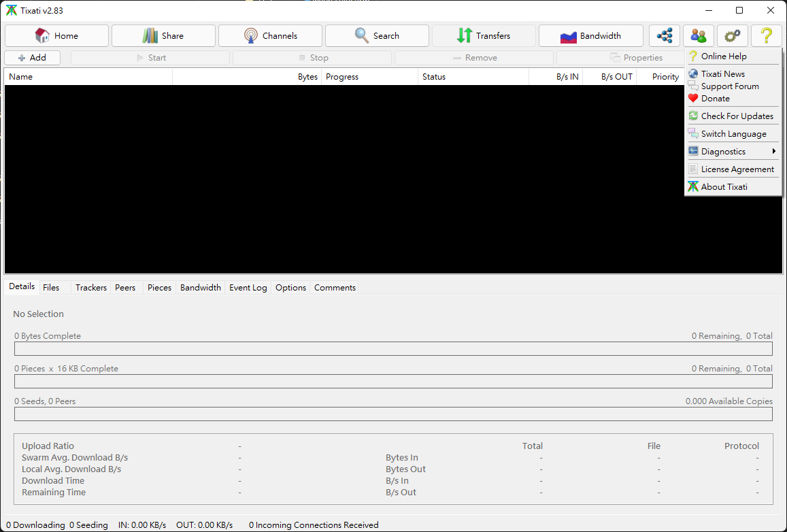Sort by B/s OUT column header
Screen dimensions: 787x532
(610, 77)
